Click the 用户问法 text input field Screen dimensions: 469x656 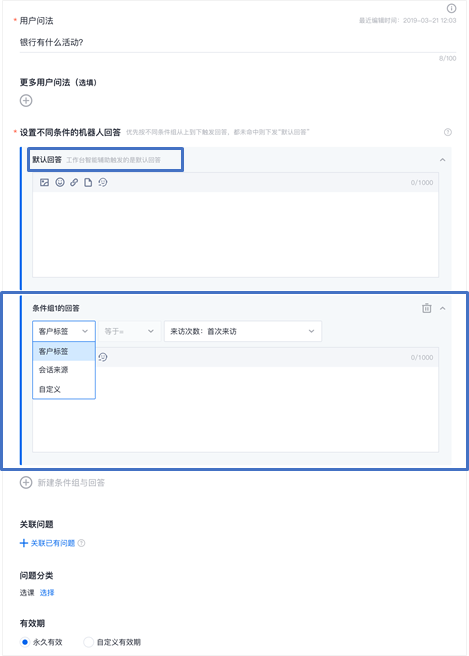238,42
